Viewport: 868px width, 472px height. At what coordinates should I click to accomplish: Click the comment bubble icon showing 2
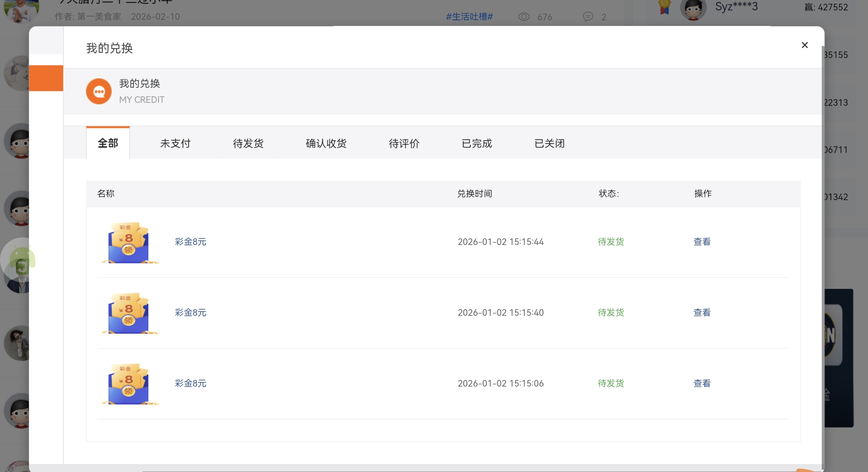588,17
